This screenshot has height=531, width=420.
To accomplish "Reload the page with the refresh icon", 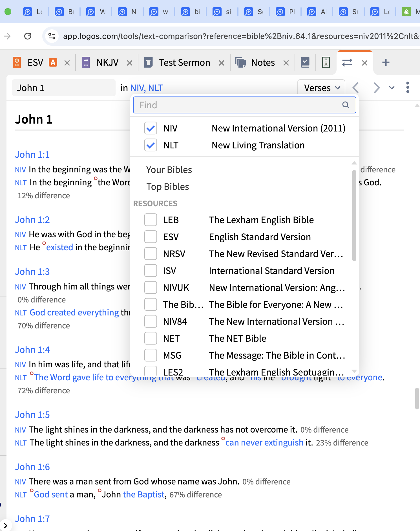I will point(28,36).
